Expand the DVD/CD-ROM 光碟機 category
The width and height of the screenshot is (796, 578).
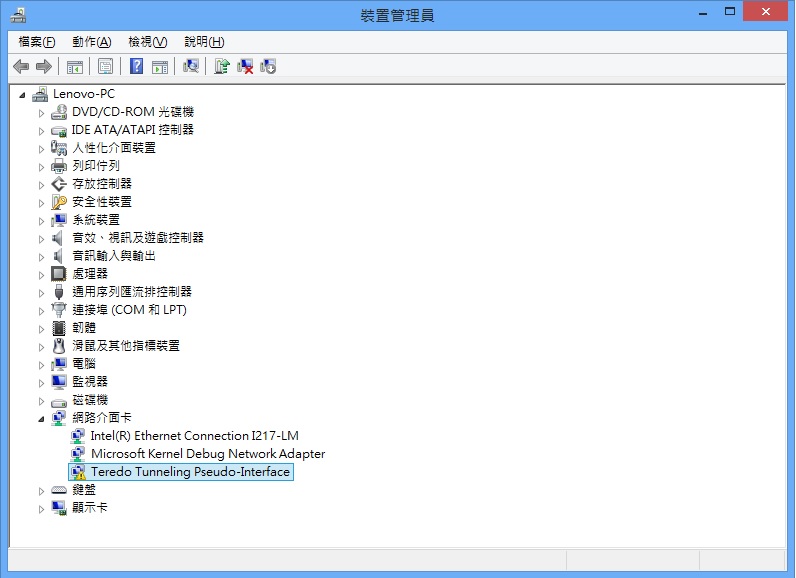click(x=41, y=113)
